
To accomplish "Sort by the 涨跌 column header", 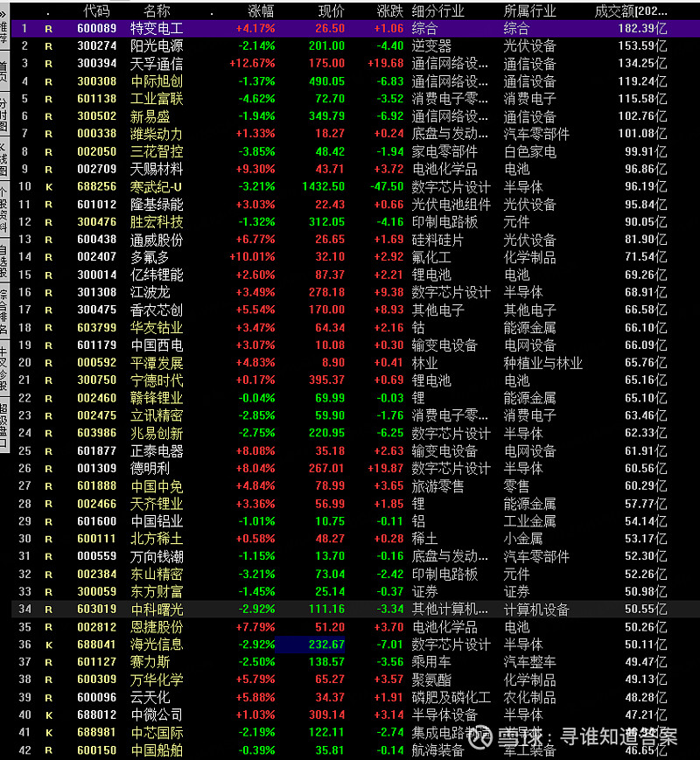I will point(390,10).
